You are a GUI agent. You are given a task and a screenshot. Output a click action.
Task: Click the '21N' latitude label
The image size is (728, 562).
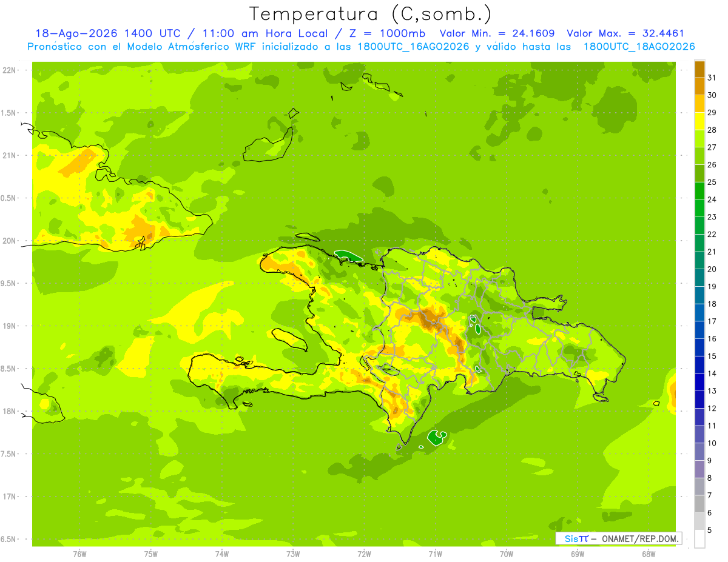[x=8, y=155]
